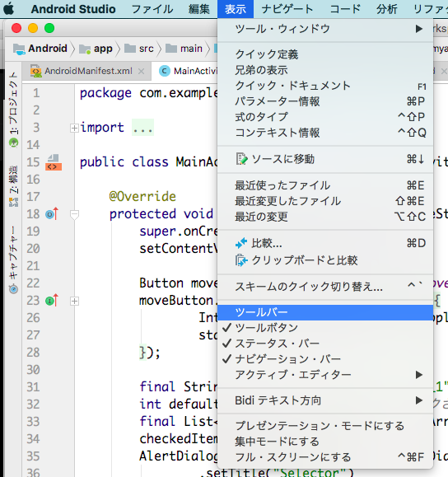
Task: Open the Apple menu
Action: pos(8,9)
